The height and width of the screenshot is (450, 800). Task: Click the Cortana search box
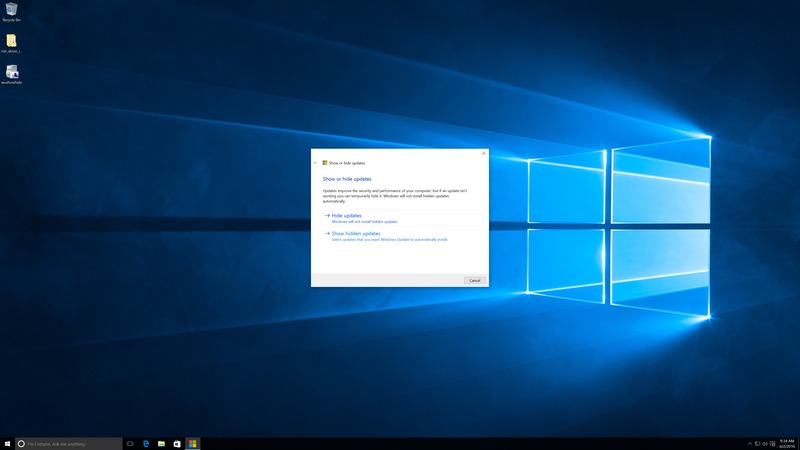[68, 443]
